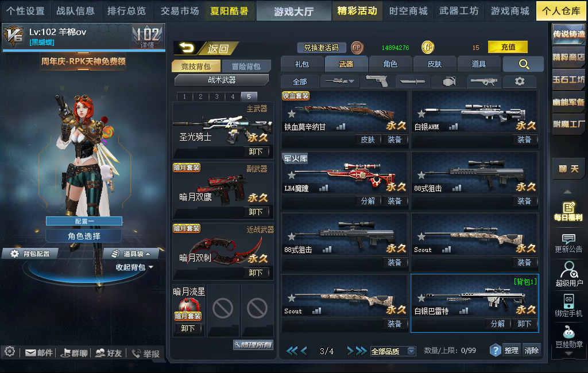This screenshot has width=588, height=373.
Task: Toggle favorite star on LR4魔瞳
Action: click(292, 174)
